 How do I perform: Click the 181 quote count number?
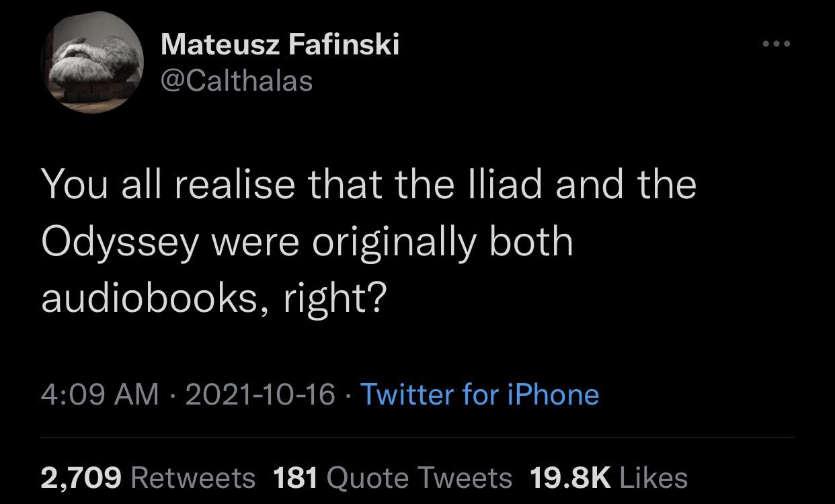pyautogui.click(x=295, y=478)
